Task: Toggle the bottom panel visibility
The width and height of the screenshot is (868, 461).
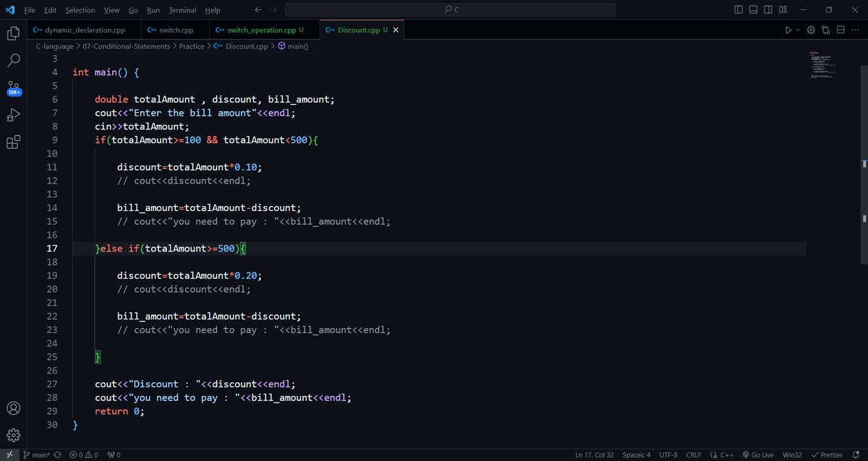Action: pos(754,10)
